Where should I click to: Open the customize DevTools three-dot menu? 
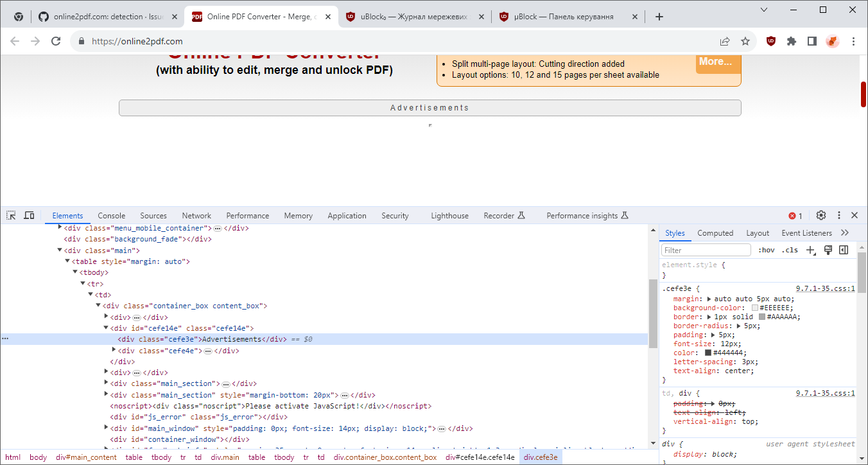838,215
